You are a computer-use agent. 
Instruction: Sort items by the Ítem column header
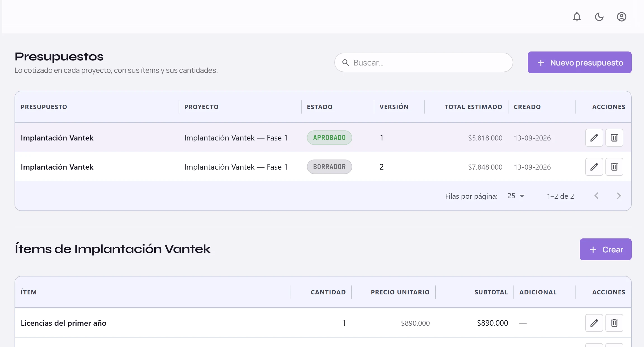point(29,292)
